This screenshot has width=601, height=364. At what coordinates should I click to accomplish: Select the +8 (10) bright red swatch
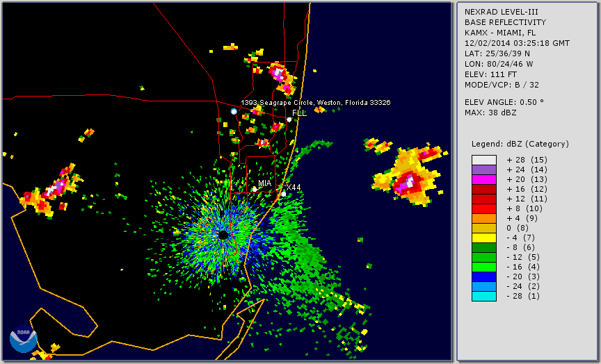tap(484, 208)
